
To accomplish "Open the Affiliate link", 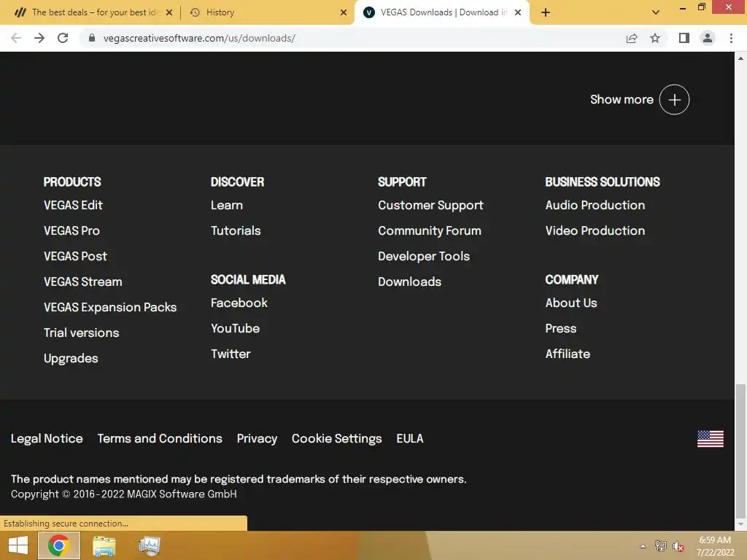I will coord(568,354).
